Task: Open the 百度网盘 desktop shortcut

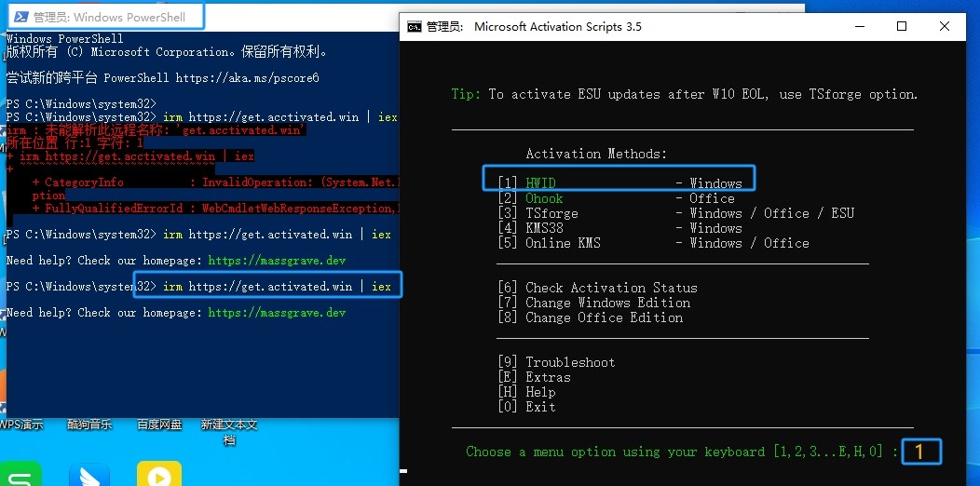Action: point(159,425)
